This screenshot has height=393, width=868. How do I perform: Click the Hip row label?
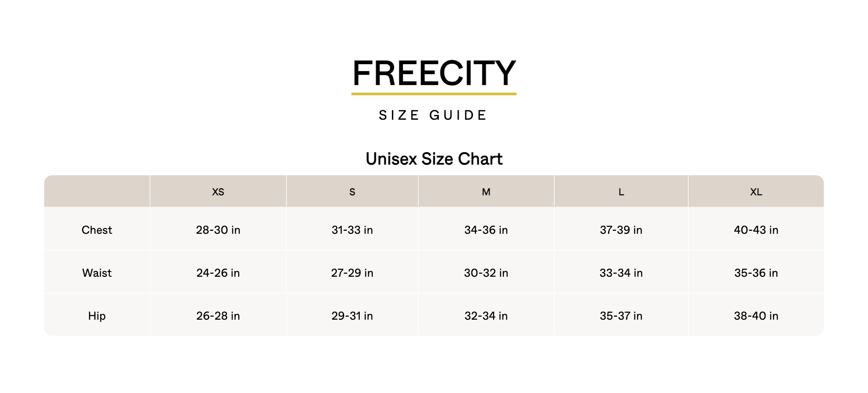[97, 316]
